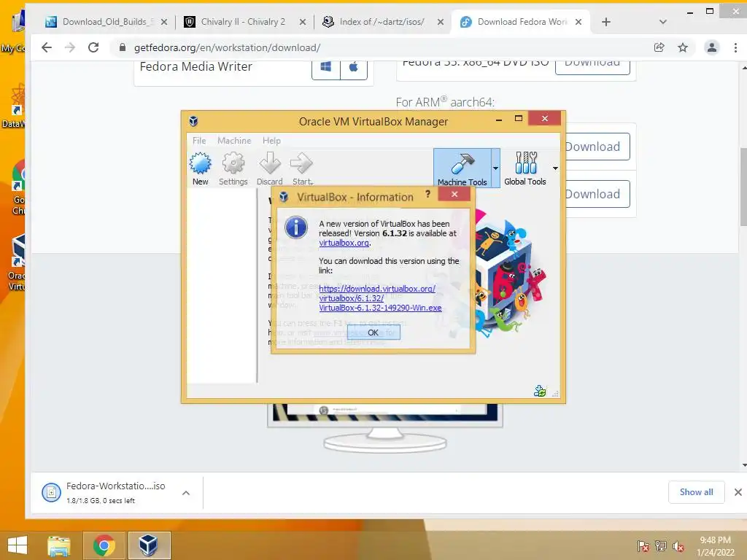Screen dimensions: 747x560
Task: Bookmark this page with the star icon
Action: 683,47
